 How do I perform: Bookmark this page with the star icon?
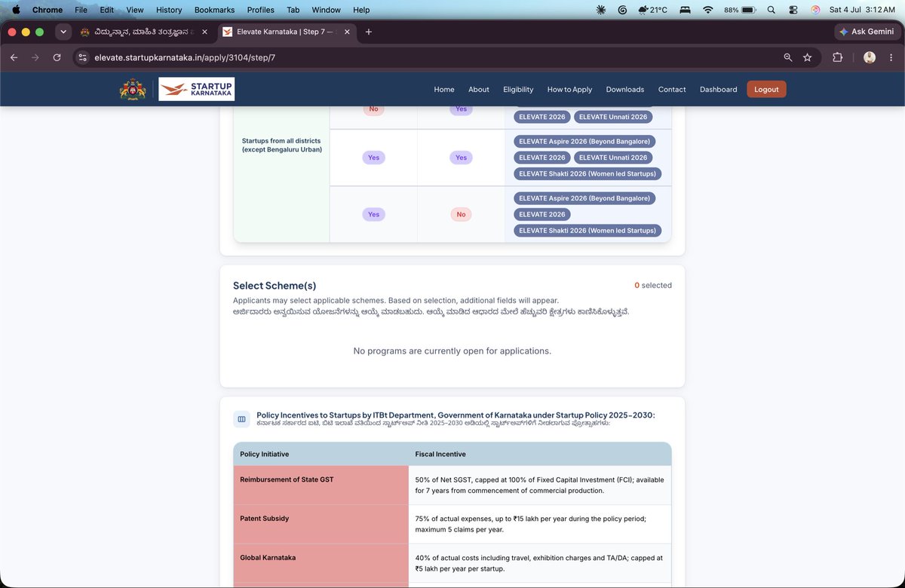(x=808, y=57)
